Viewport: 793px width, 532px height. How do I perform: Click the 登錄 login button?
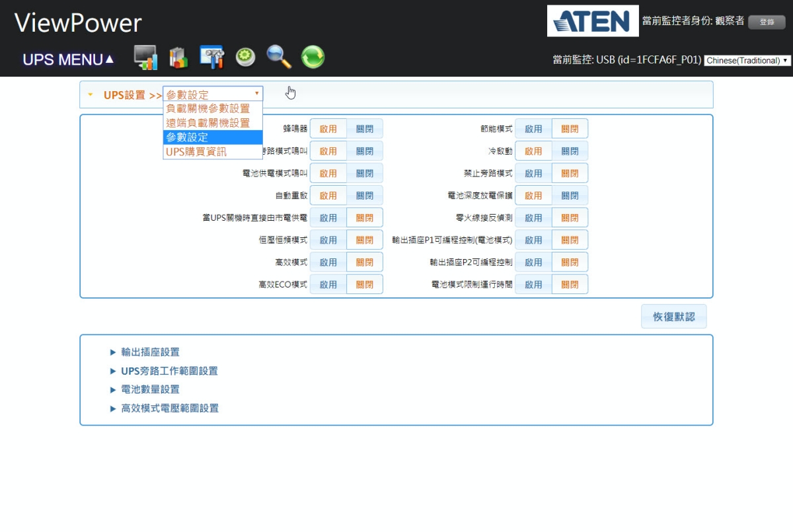point(767,22)
